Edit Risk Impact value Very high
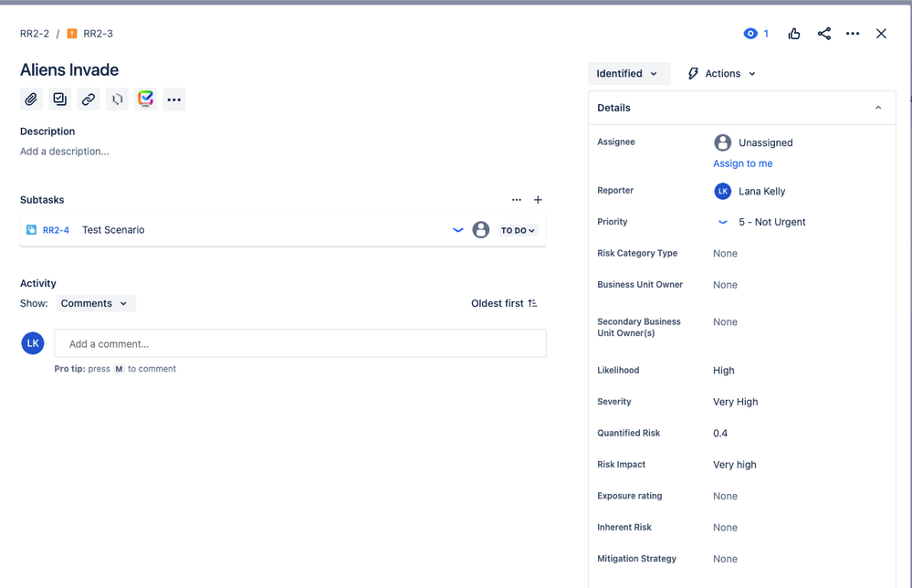Screen dimensions: 912x588 [x=735, y=465]
